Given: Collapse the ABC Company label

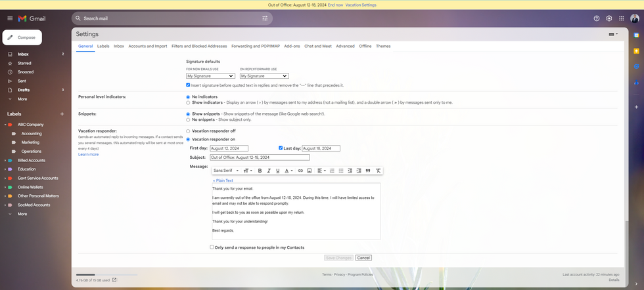Looking at the screenshot, I should pyautogui.click(x=5, y=125).
